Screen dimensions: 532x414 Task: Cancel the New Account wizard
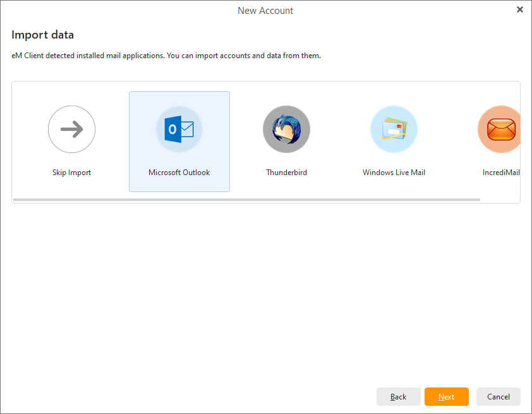pyautogui.click(x=499, y=397)
